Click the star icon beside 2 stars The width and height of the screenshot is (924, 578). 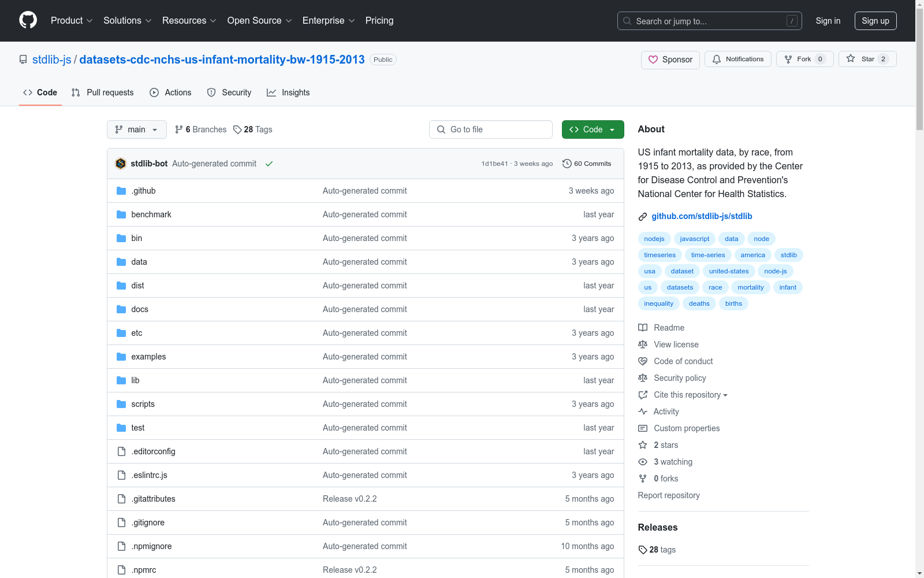643,445
